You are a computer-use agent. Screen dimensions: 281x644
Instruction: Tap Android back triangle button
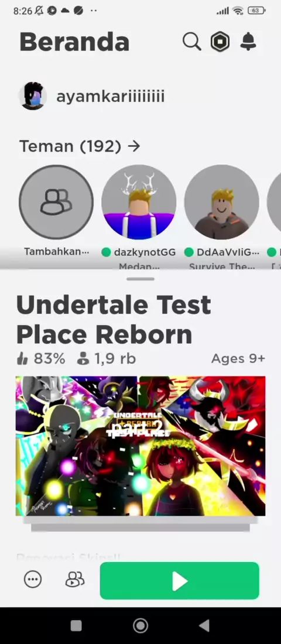tap(204, 625)
